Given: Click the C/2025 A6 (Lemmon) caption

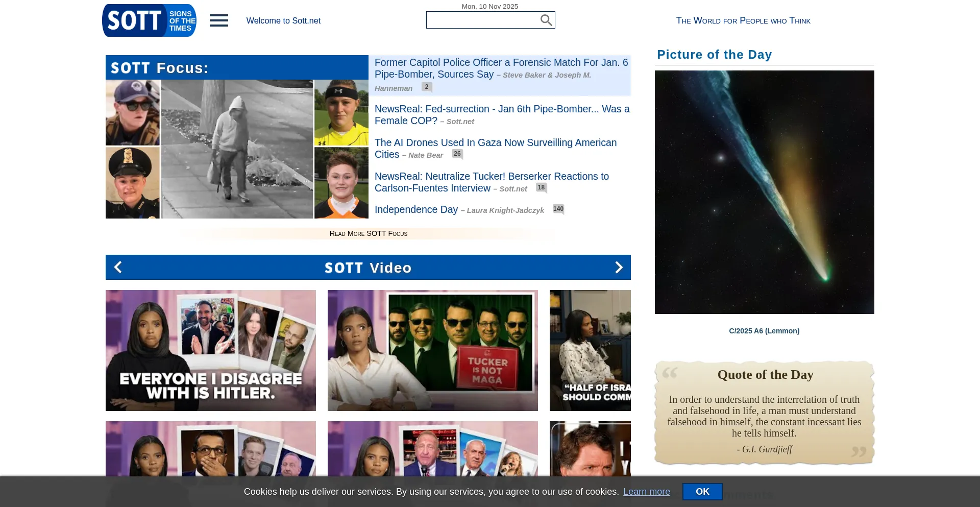Looking at the screenshot, I should coord(764,331).
